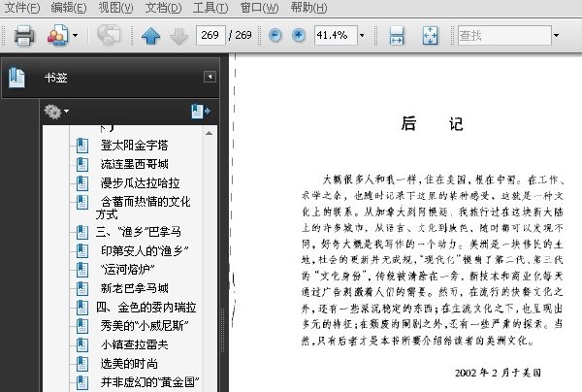582x392 pixels.
Task: Open the 工具(T) menu
Action: pyautogui.click(x=210, y=8)
